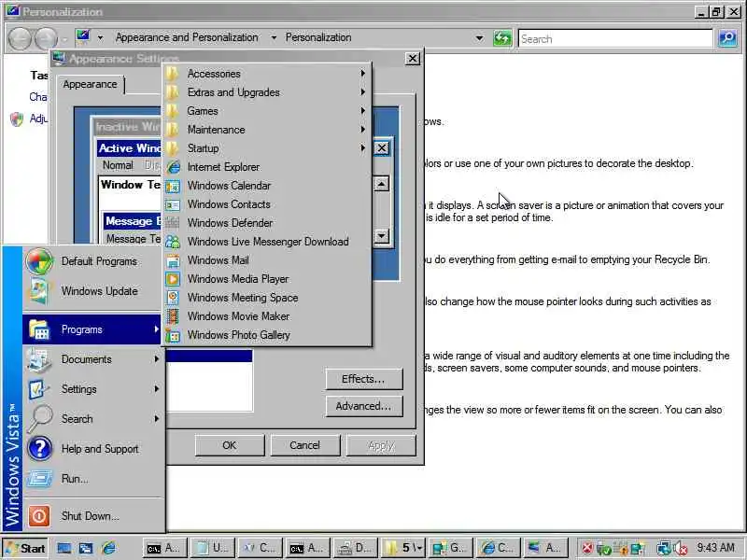Image resolution: width=747 pixels, height=560 pixels.
Task: Launch Internet Explorer from Programs list
Action: (267, 167)
